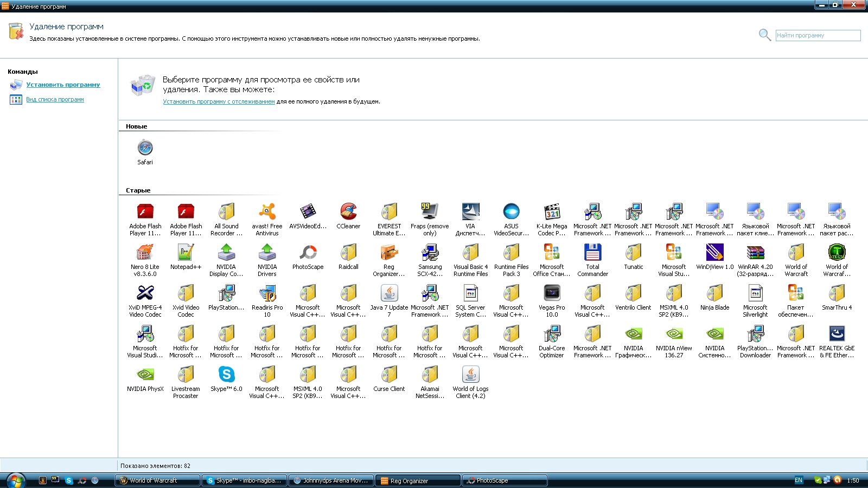This screenshot has width=868, height=488.
Task: Click the CCleaner program icon
Action: (348, 211)
